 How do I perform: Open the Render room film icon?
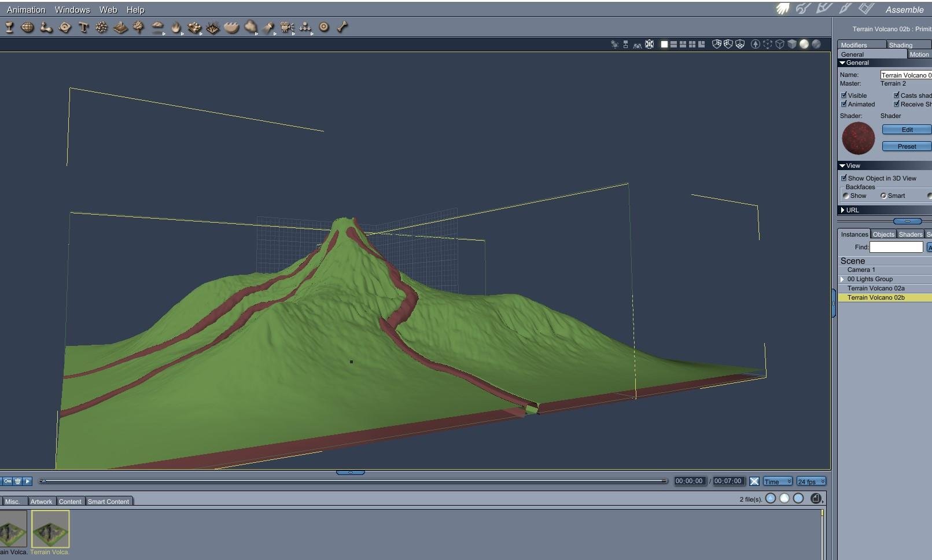coord(866,9)
